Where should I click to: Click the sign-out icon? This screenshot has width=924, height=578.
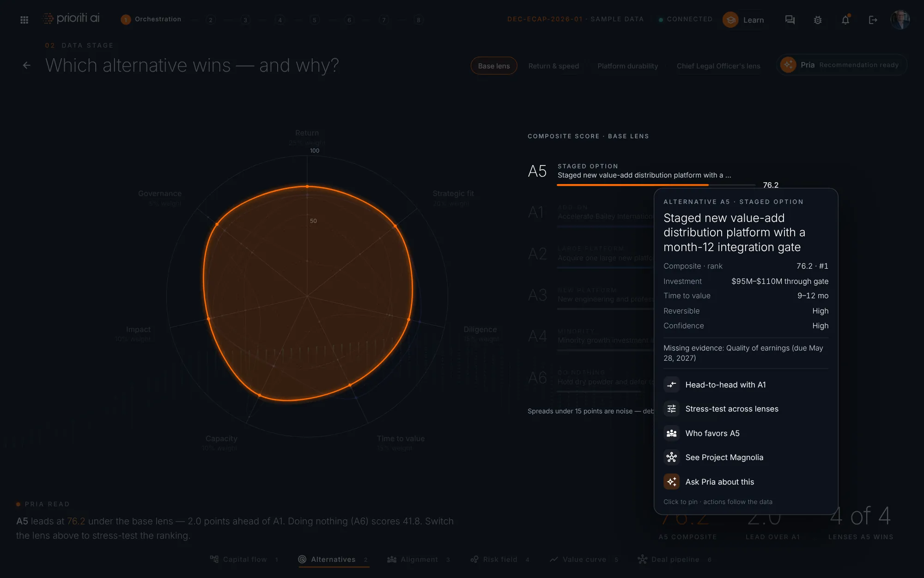pyautogui.click(x=873, y=20)
